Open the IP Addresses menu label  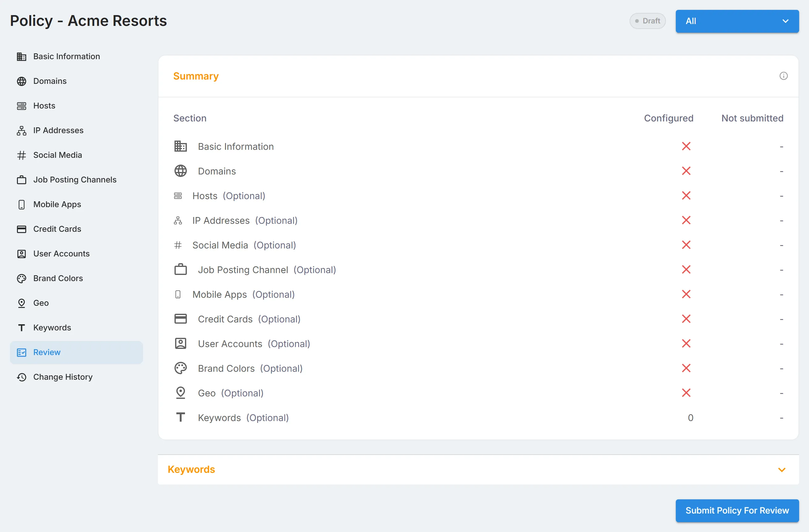58,130
